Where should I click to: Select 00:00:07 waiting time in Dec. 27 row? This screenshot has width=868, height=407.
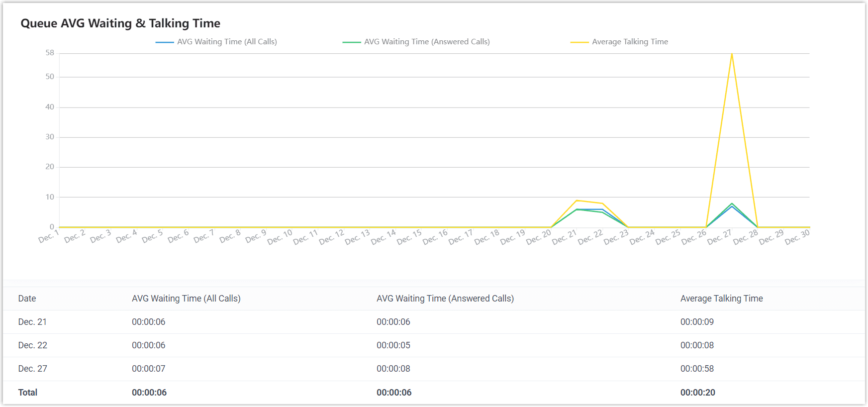click(x=149, y=369)
